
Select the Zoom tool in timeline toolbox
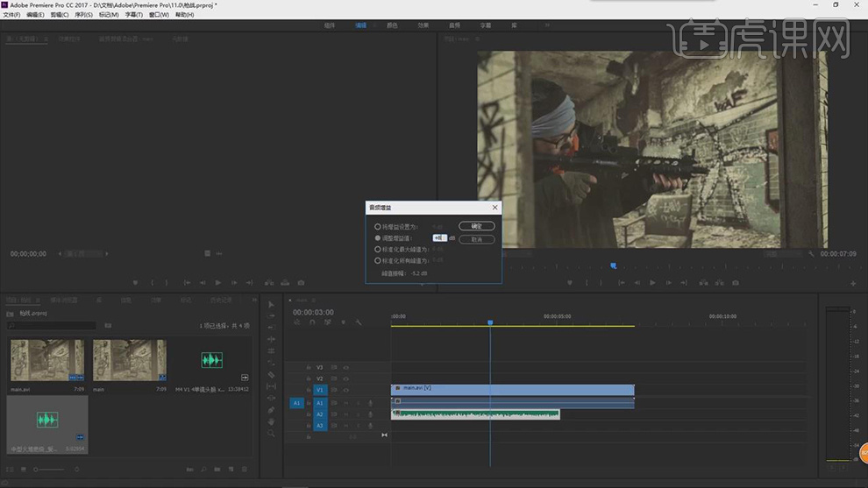pos(272,433)
